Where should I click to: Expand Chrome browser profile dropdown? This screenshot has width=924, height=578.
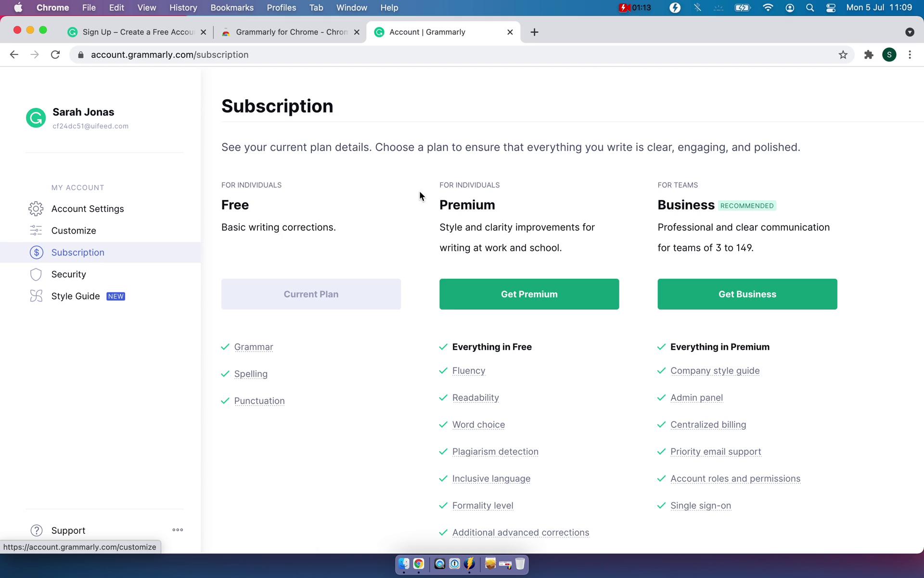889,54
